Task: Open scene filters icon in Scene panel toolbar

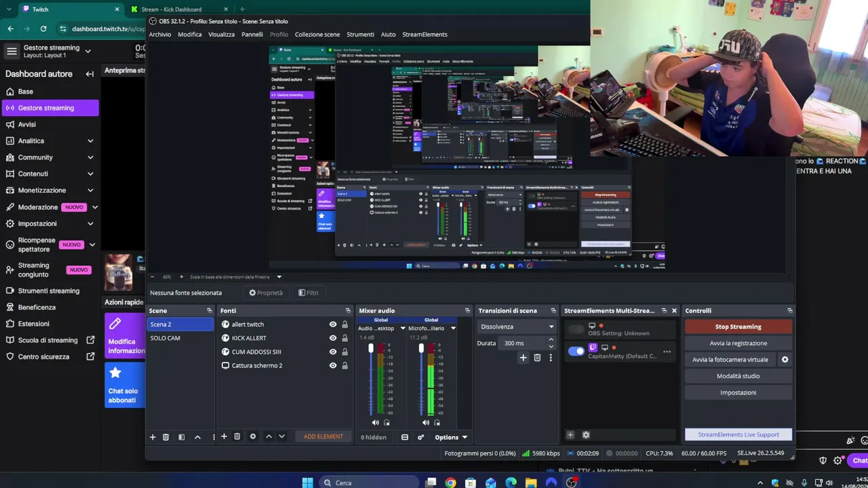Action: 181,437
